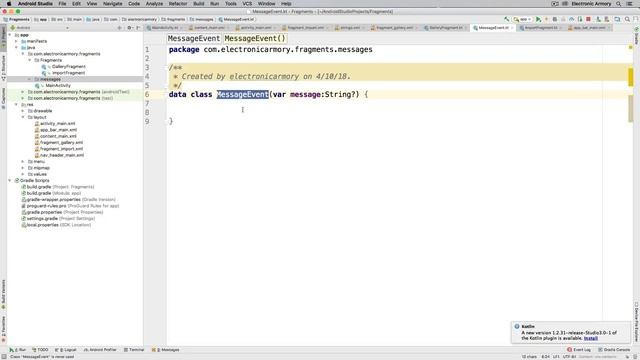Switch to the MainActivity.kt editor tab
The width and height of the screenshot is (640, 360).
coord(165,28)
